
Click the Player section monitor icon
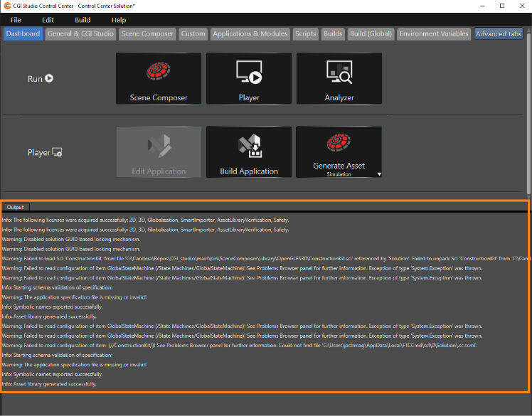[x=57, y=152]
